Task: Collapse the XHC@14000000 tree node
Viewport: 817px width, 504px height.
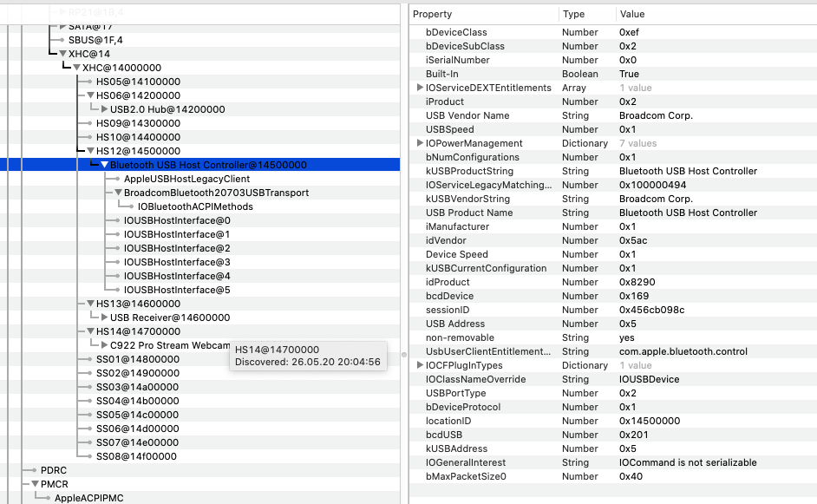Action: tap(76, 68)
